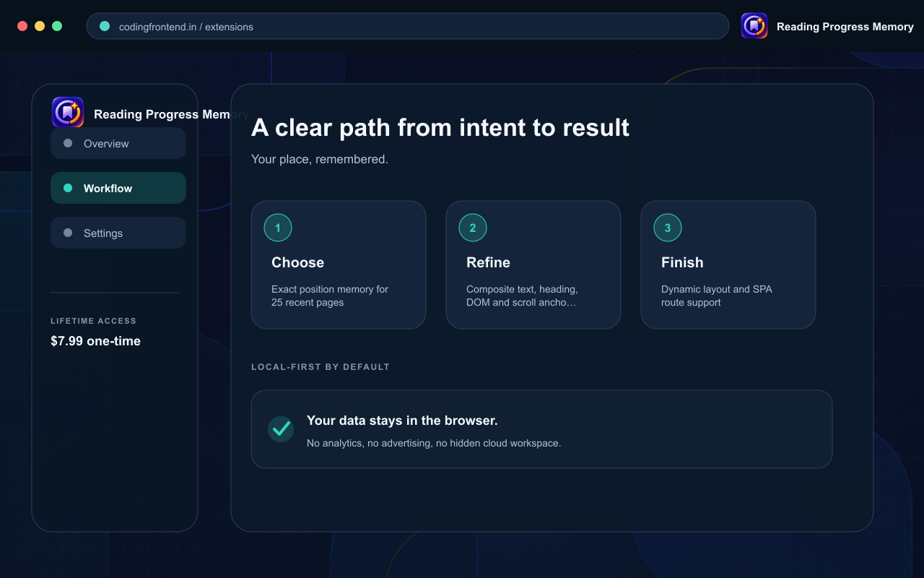Open the Settings sidebar item
Screen dimensions: 924x578
(118, 233)
